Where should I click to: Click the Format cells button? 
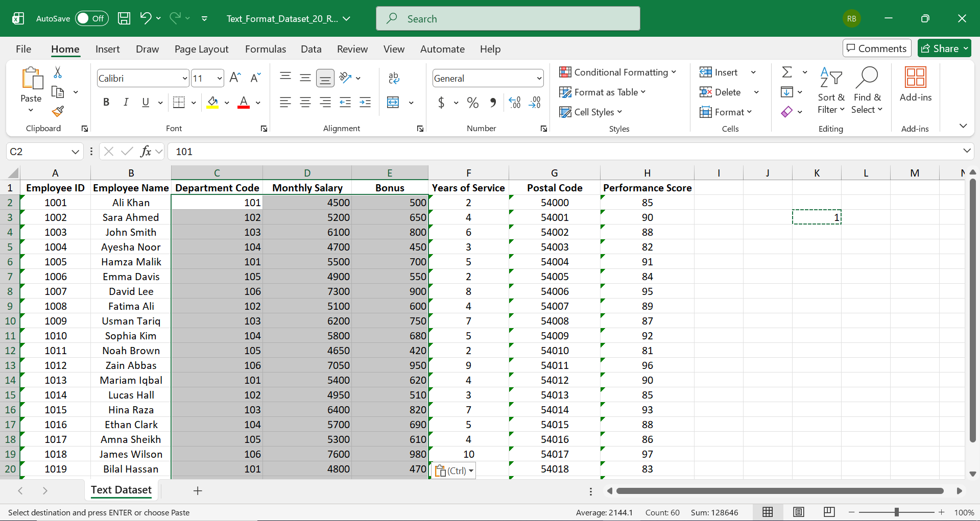(x=726, y=112)
